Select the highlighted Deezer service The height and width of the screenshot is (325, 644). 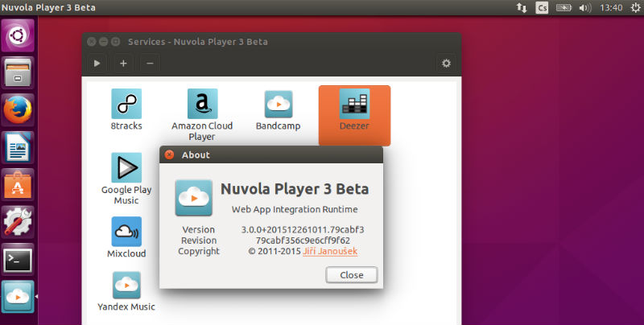[x=354, y=115]
